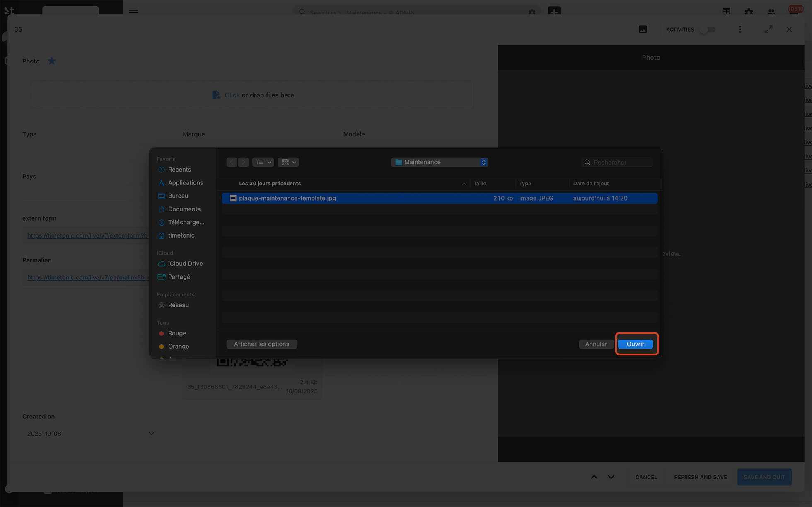This screenshot has width=812, height=507.
Task: Expand the Created on date dropdown
Action: (151, 434)
